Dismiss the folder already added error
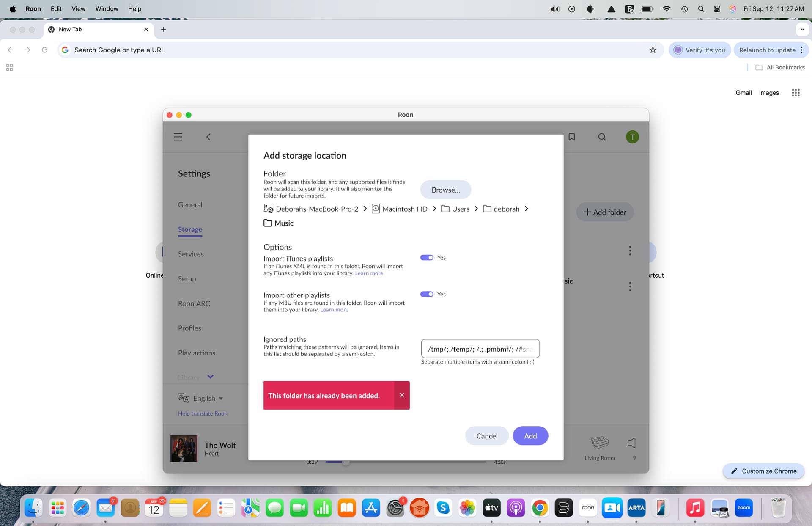 [402, 395]
